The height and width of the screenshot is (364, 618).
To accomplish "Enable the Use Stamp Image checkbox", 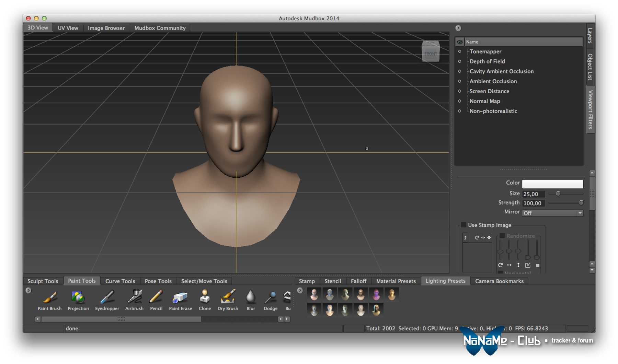I will tap(463, 225).
